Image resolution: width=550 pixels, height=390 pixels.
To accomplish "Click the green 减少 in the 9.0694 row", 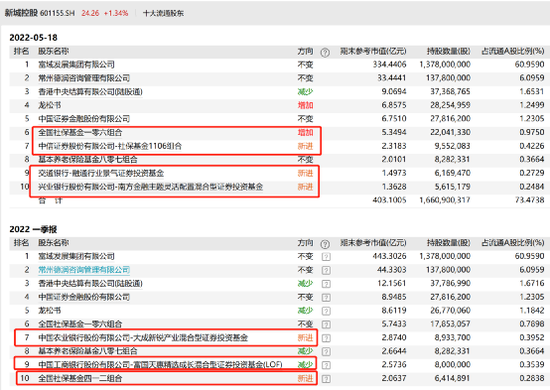I will tap(305, 92).
